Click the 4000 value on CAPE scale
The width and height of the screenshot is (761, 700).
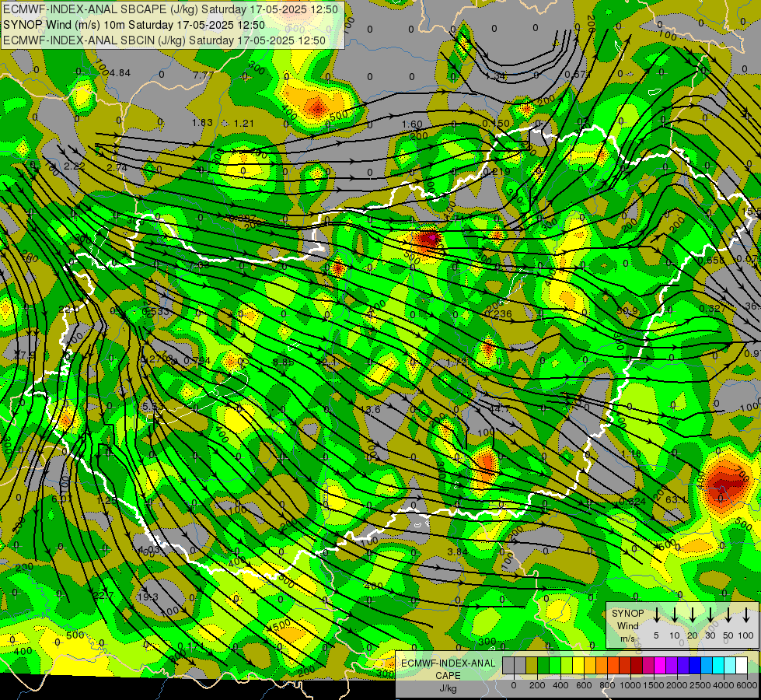[724, 685]
